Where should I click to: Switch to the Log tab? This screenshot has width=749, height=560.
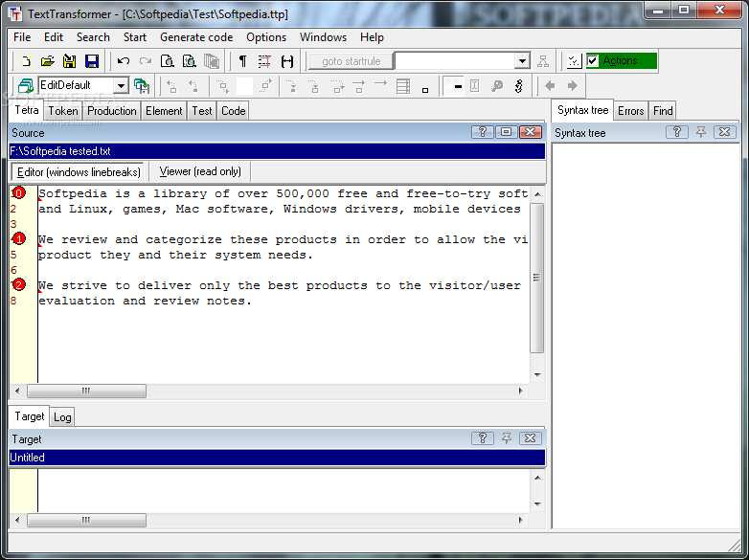point(62,417)
